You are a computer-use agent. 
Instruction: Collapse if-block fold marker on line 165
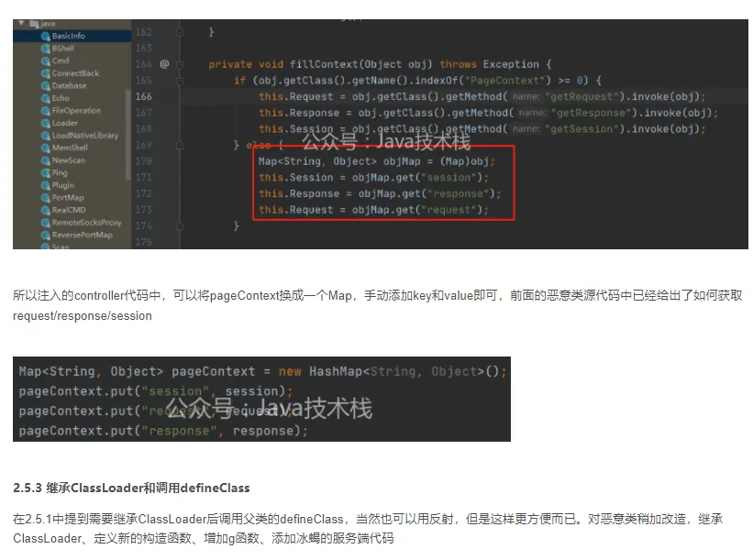click(180, 81)
